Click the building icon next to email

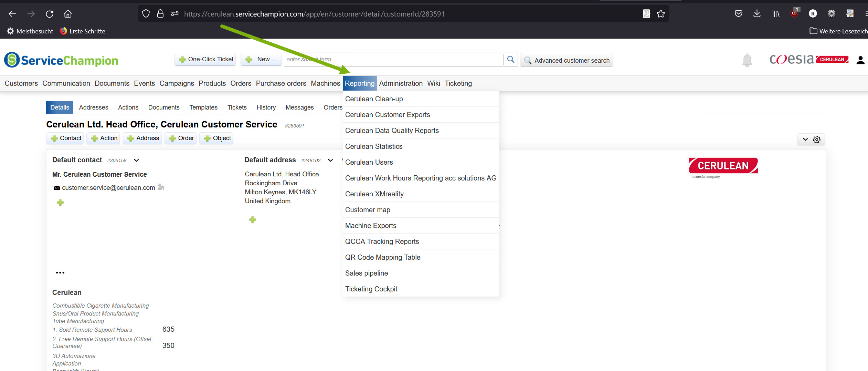pyautogui.click(x=161, y=187)
